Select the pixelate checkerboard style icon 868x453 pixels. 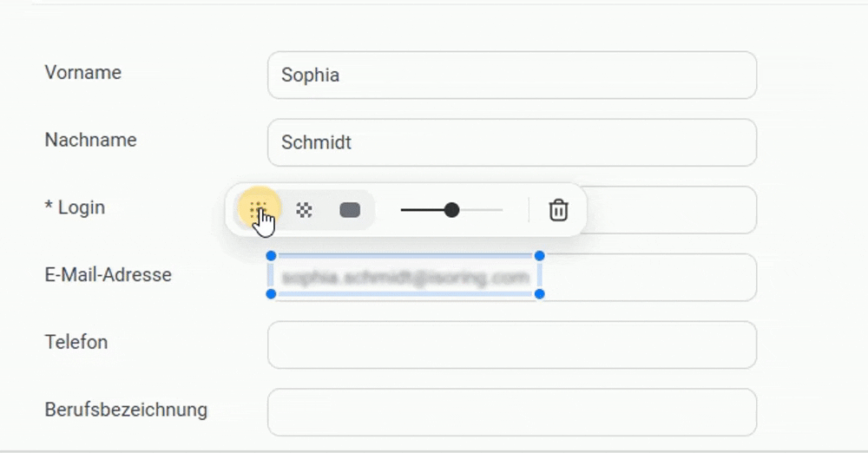(x=304, y=210)
